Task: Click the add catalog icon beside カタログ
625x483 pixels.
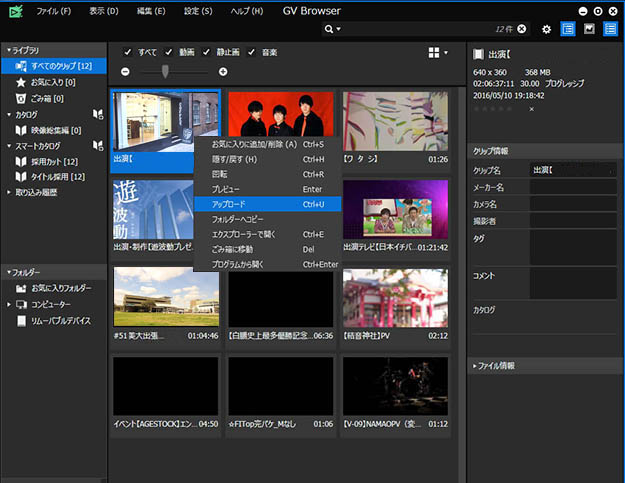Action: (x=98, y=115)
